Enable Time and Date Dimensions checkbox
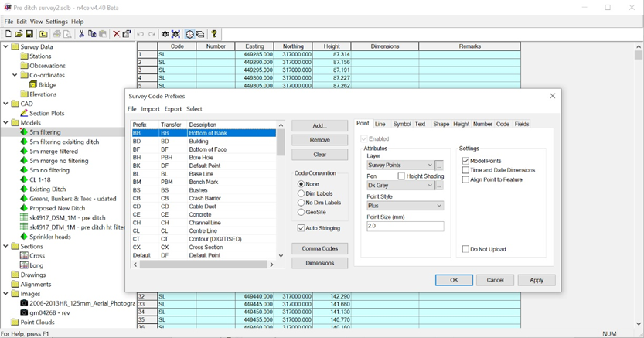The image size is (644, 338). tap(465, 170)
